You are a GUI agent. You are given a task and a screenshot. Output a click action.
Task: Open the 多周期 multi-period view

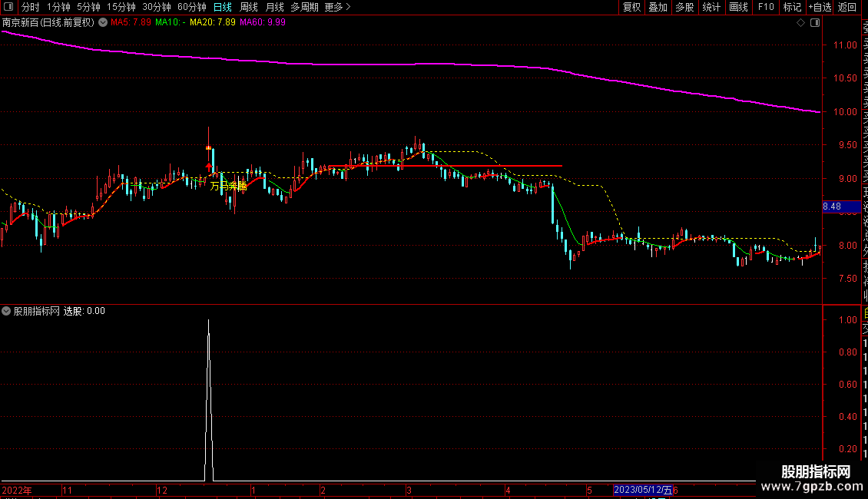(304, 7)
